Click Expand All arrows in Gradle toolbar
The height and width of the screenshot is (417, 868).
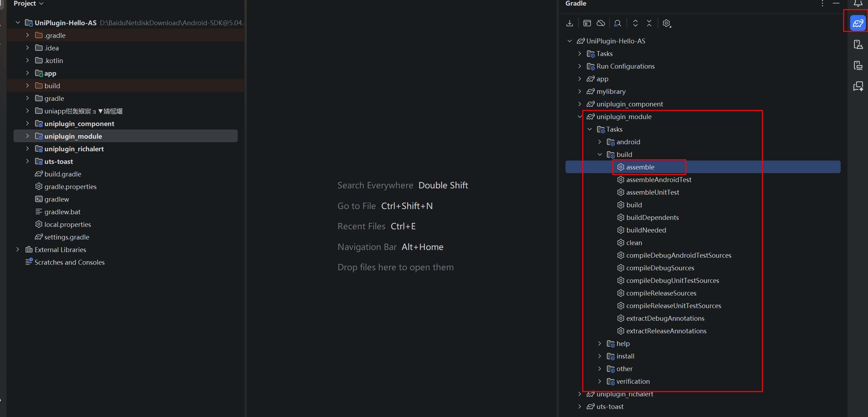pos(635,23)
